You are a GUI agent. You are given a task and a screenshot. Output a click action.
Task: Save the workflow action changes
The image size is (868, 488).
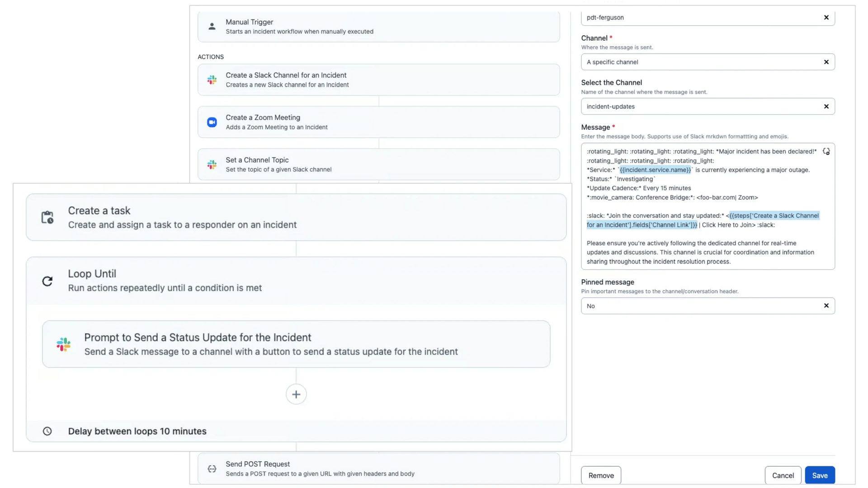[819, 475]
